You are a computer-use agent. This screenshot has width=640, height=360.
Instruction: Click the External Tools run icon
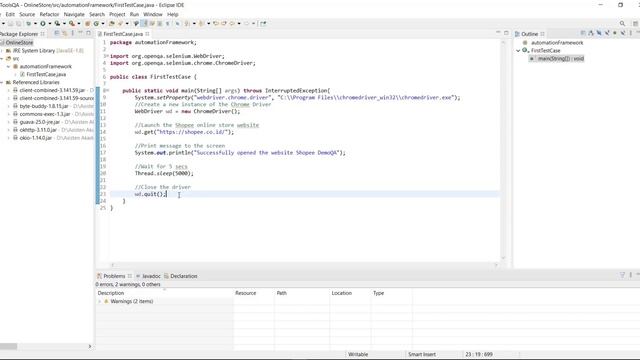click(72, 24)
